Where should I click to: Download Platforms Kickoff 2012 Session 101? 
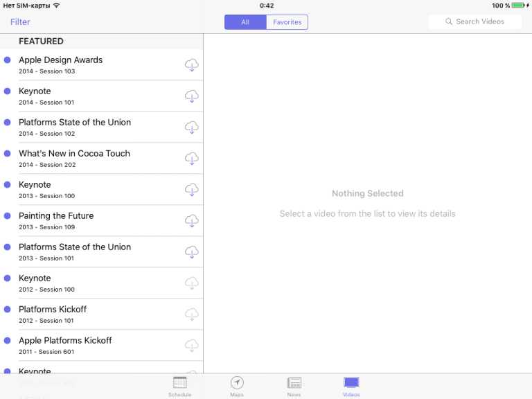coord(192,314)
